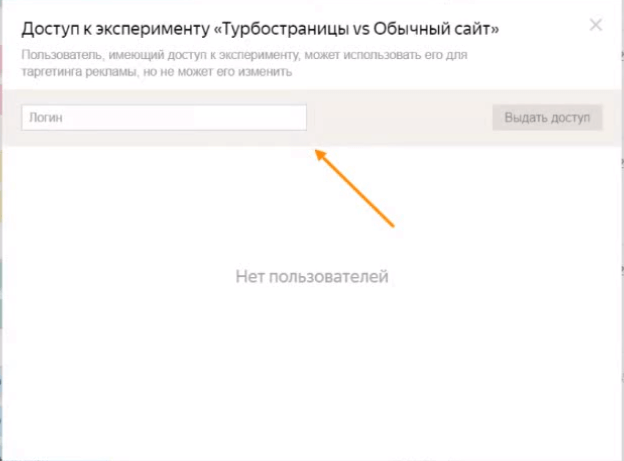This screenshot has width=624, height=461.
Task: Click the right end of the login field
Action: click(x=295, y=118)
